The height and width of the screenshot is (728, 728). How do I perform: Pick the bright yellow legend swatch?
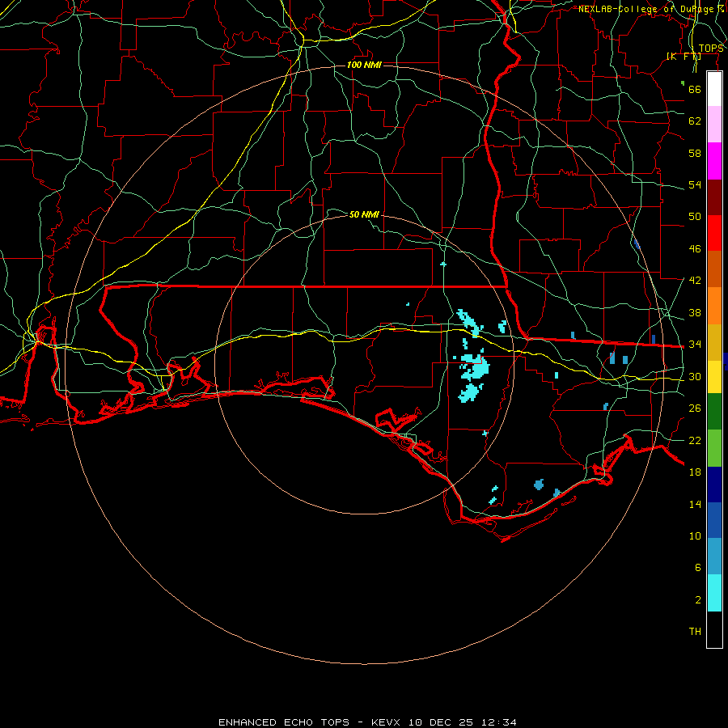[714, 376]
